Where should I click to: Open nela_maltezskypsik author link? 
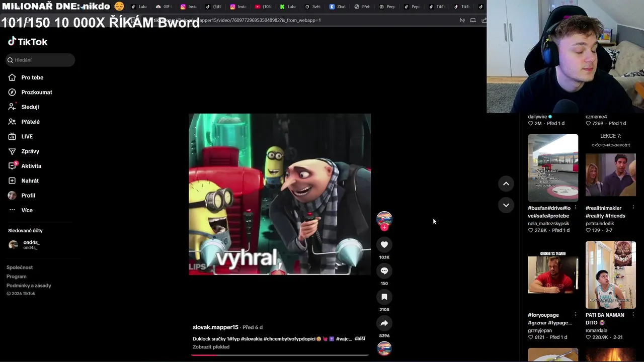(x=548, y=224)
